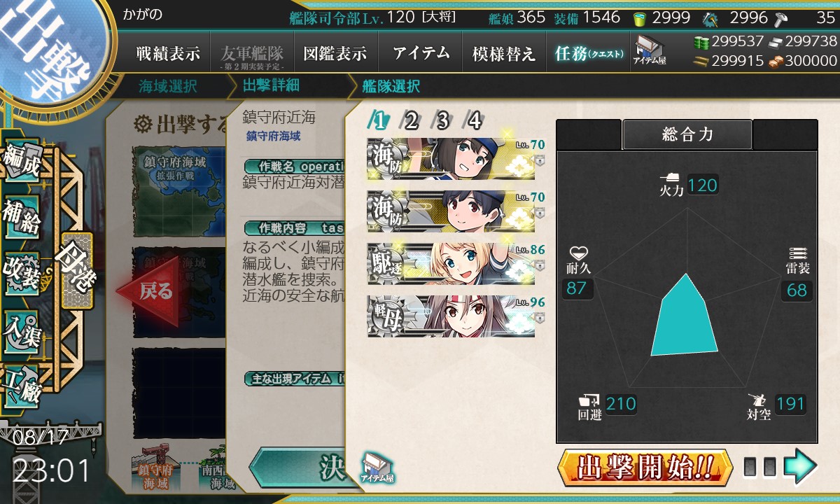Image resolution: width=840 pixels, height=504 pixels.
Task: Open the 戦績表示 menu item
Action: point(168,53)
